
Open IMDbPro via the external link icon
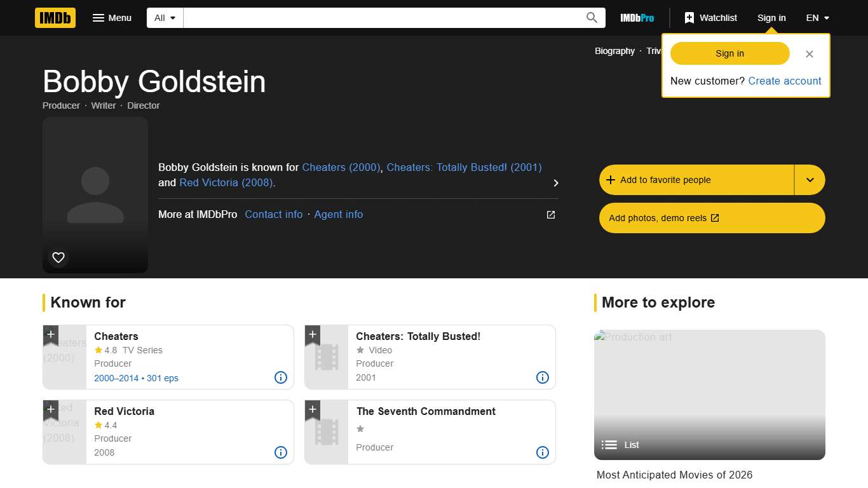[x=550, y=215]
